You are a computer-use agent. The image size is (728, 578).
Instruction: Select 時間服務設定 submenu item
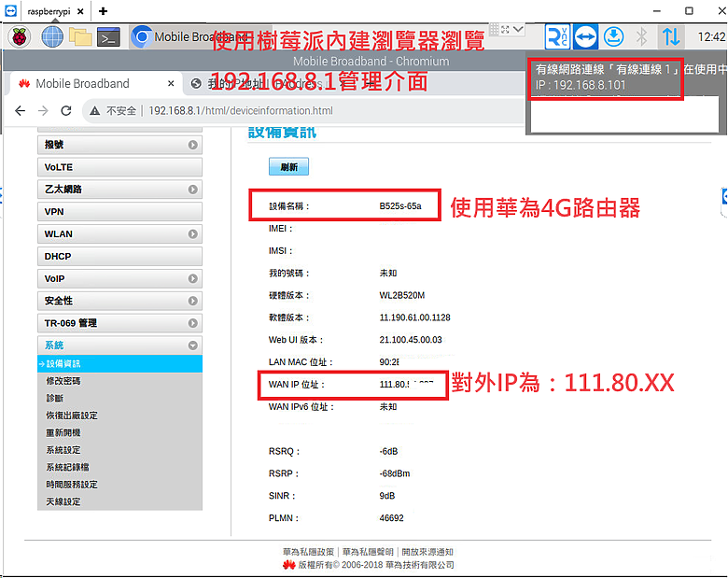(x=72, y=484)
